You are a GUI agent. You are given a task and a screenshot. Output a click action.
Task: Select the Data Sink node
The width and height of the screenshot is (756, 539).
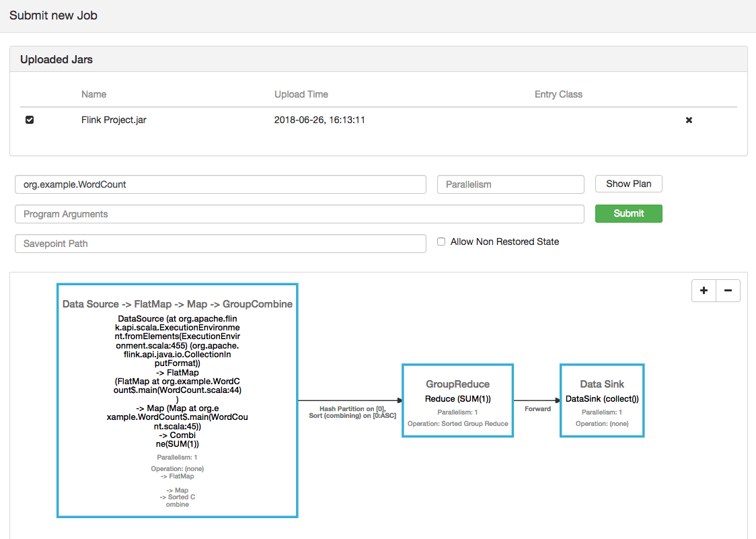pos(602,400)
